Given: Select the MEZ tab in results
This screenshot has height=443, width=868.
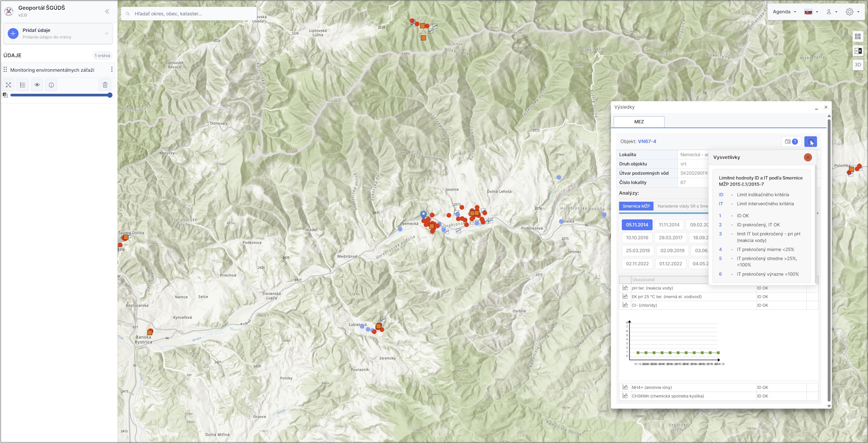Looking at the screenshot, I should [x=639, y=122].
